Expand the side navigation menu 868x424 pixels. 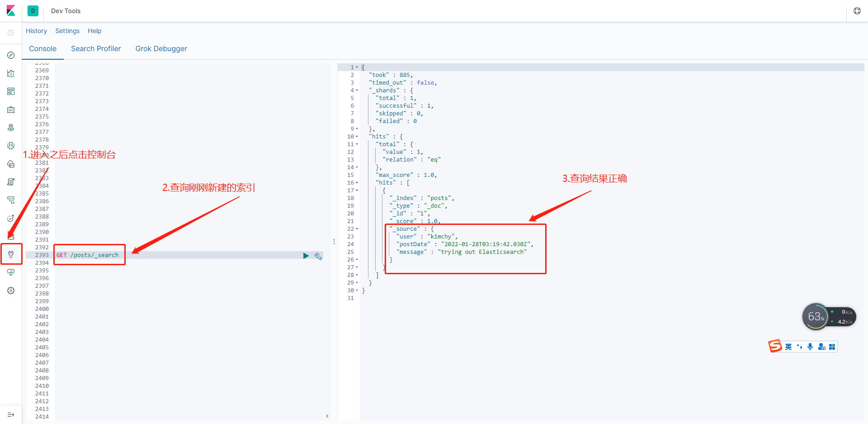pos(11,414)
